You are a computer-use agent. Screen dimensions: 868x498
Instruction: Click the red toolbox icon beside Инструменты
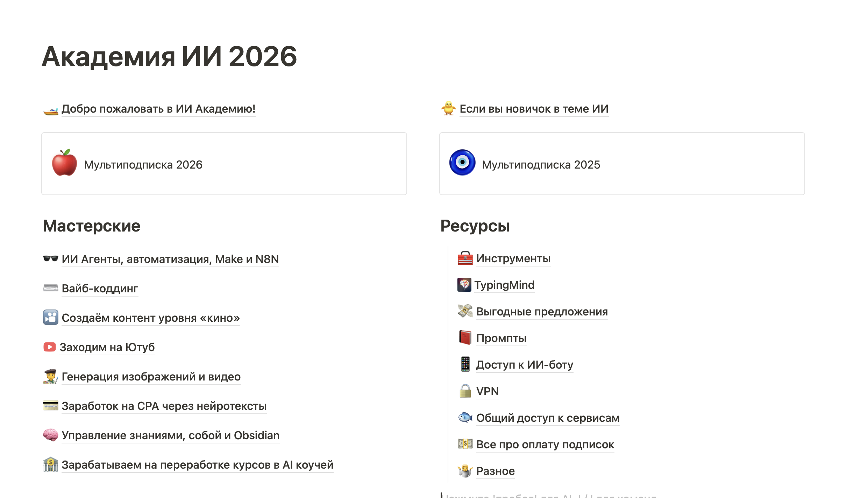[465, 258]
